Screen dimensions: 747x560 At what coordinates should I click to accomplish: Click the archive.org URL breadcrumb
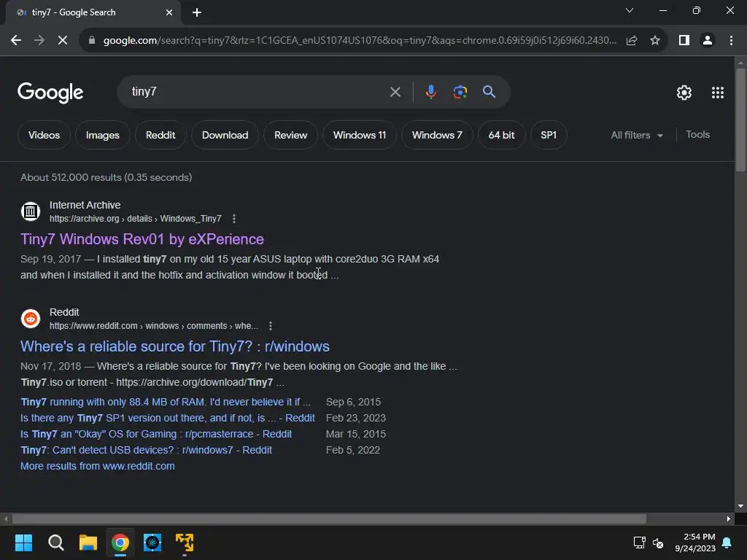[x=135, y=219]
